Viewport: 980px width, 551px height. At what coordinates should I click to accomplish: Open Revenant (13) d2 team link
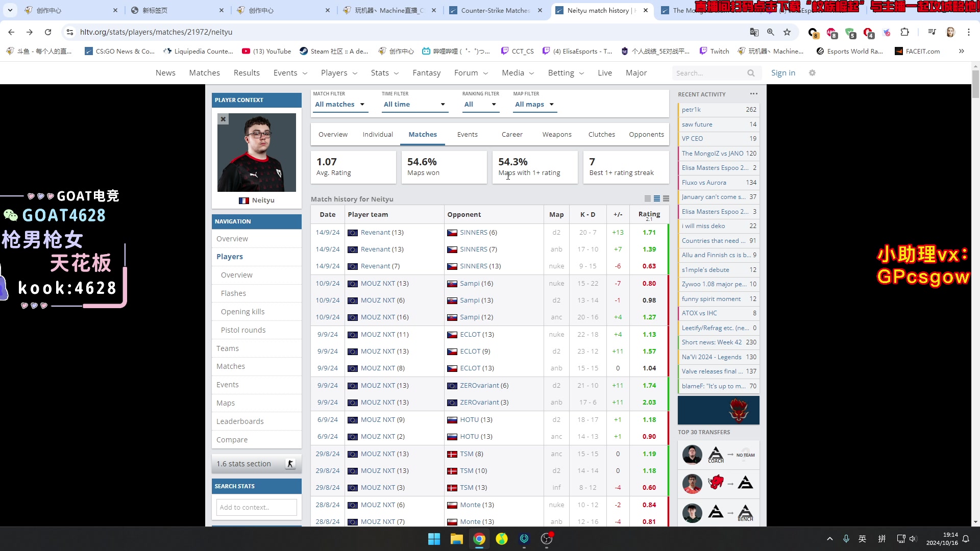click(382, 232)
